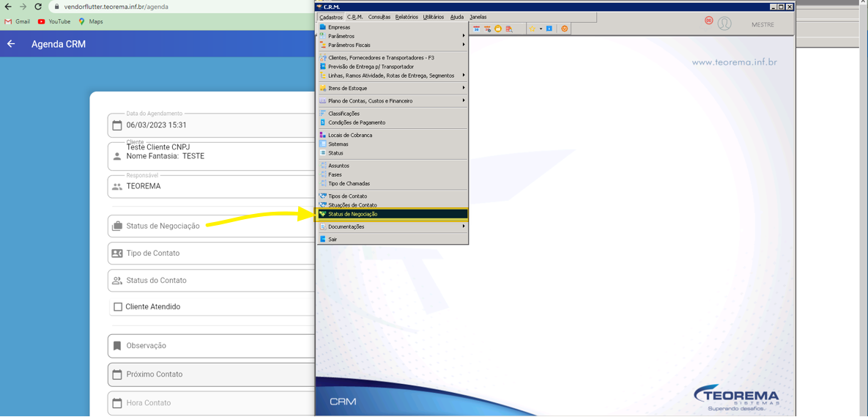Click the red 00 notification badge

pyautogui.click(x=708, y=21)
